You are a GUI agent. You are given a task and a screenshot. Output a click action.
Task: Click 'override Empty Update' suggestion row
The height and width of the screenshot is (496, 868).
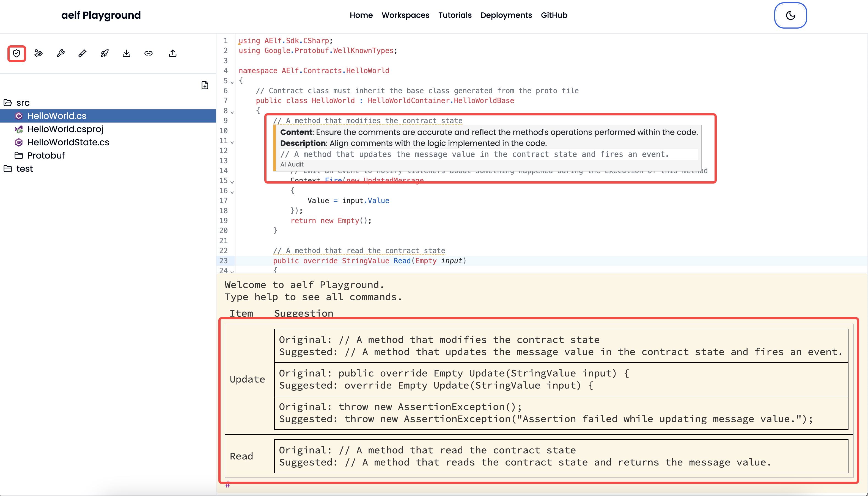pyautogui.click(x=561, y=379)
